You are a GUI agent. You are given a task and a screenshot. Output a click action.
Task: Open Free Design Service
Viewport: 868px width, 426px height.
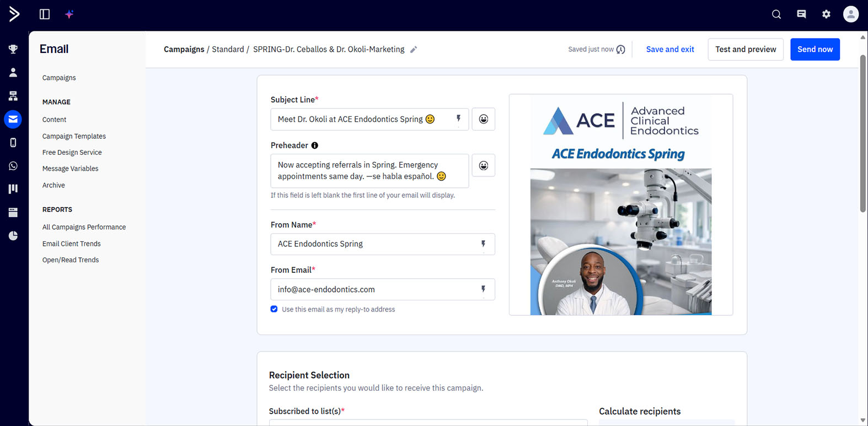(72, 153)
